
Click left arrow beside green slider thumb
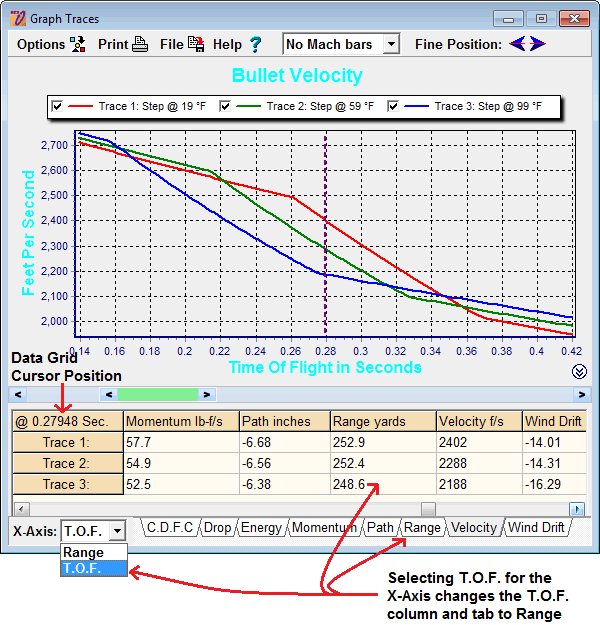click(109, 394)
